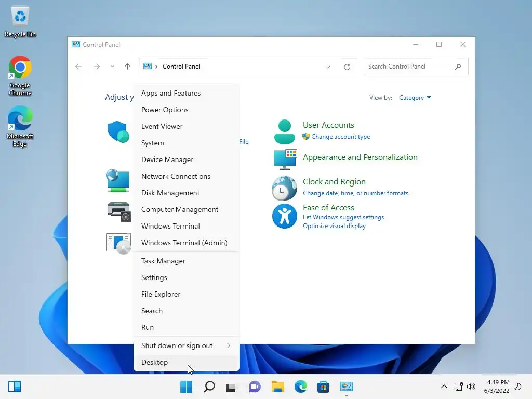
Task: Launch Microsoft Edge from the taskbar
Action: pos(301,387)
